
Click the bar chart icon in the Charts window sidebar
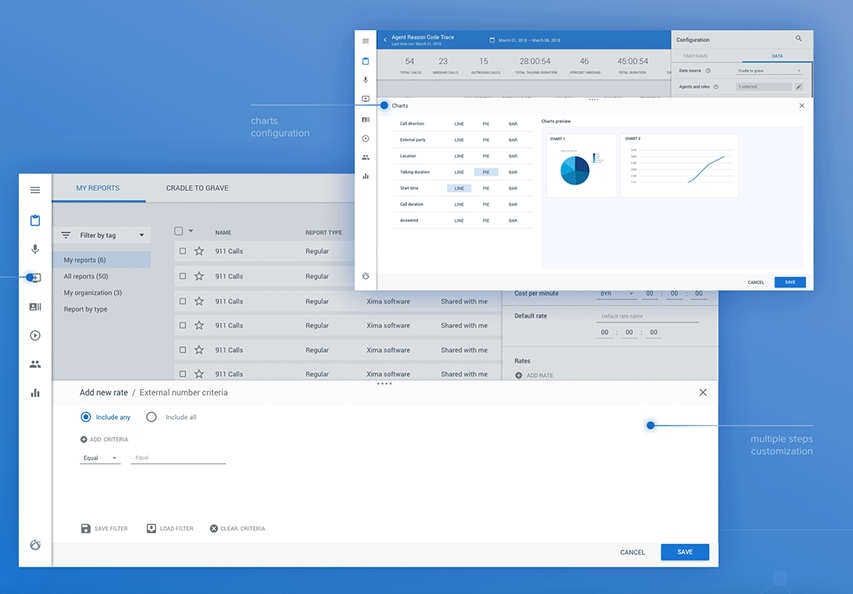pos(366,176)
